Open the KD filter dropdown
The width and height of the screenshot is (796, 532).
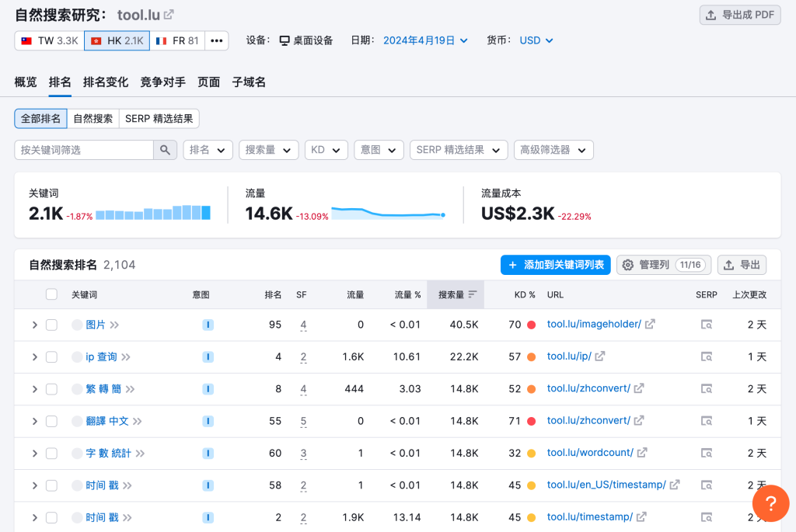pyautogui.click(x=326, y=150)
